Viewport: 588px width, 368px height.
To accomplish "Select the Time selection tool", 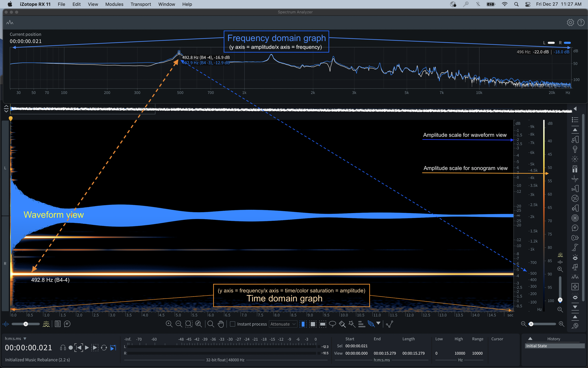I will pos(303,324).
